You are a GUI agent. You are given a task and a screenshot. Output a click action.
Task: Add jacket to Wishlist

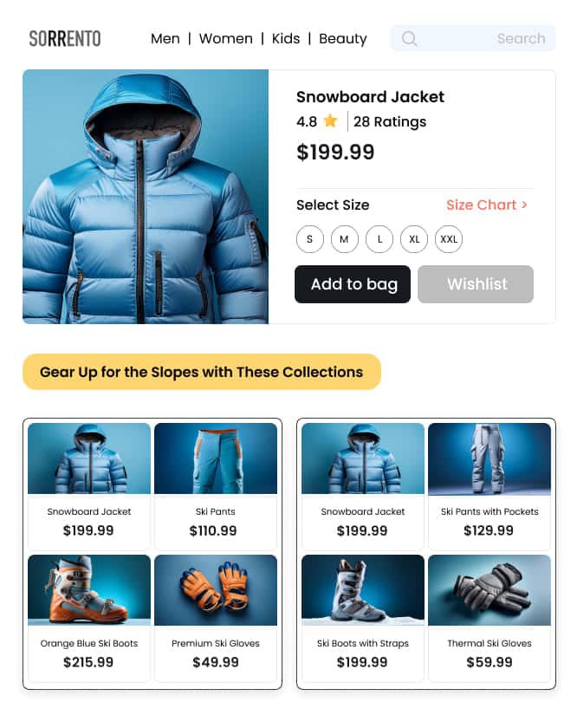(x=476, y=284)
